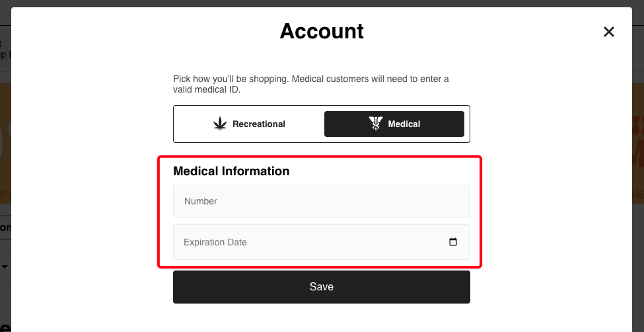This screenshot has height=332, width=644.
Task: Switch shopping mode to Recreational
Action: [249, 124]
